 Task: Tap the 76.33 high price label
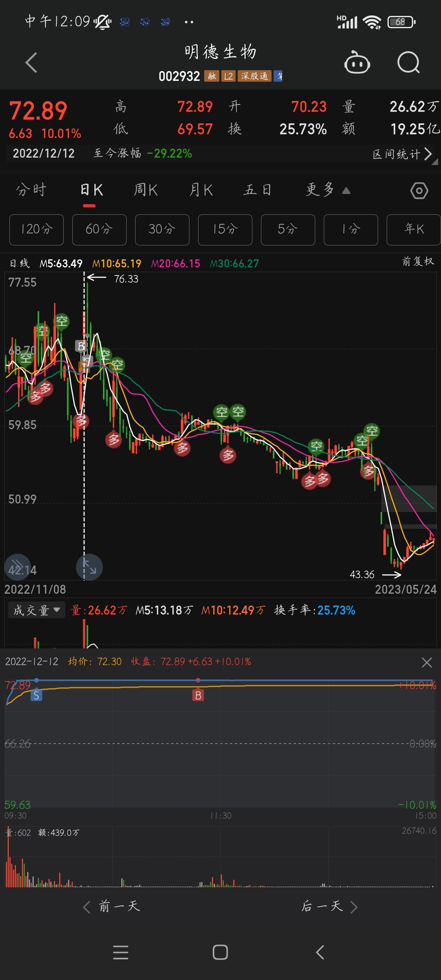[126, 279]
